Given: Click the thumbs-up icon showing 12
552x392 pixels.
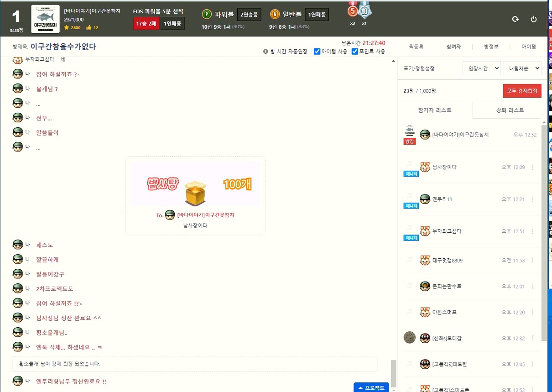Looking at the screenshot, I should 89,28.
